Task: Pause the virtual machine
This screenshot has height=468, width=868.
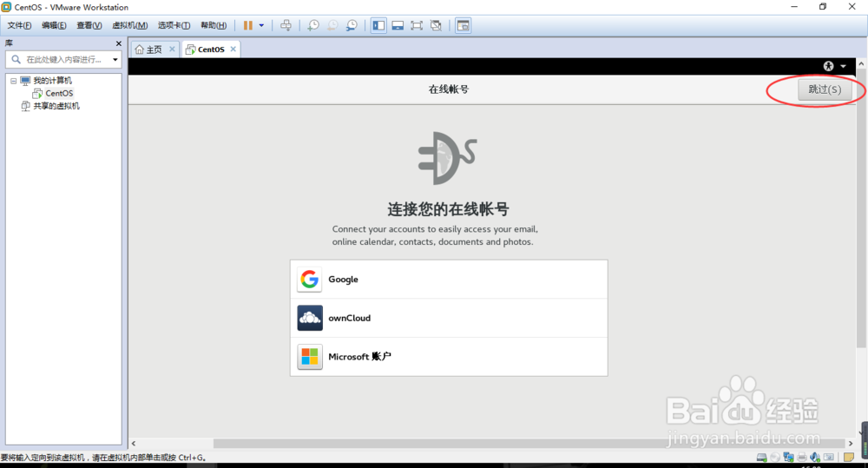Action: [248, 25]
